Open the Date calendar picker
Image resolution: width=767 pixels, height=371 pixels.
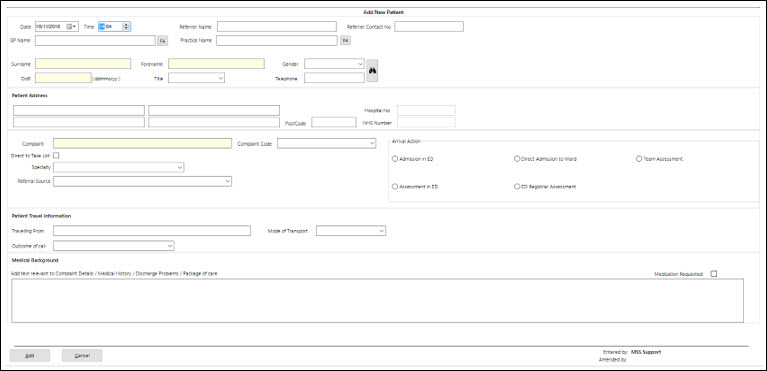[71, 26]
